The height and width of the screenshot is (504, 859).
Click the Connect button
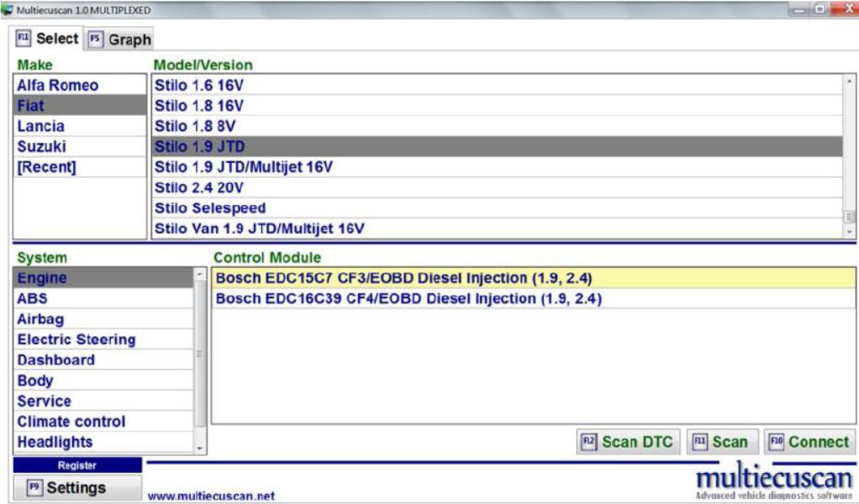pos(810,442)
